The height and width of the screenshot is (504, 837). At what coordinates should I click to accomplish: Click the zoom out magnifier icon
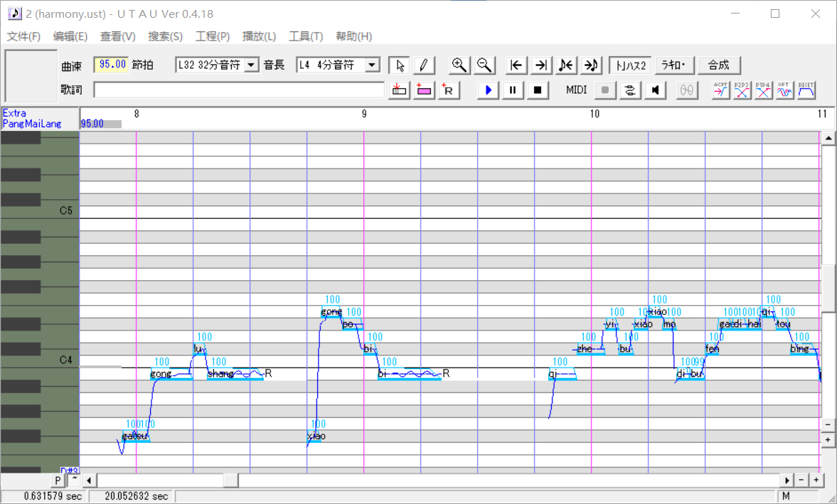(485, 65)
